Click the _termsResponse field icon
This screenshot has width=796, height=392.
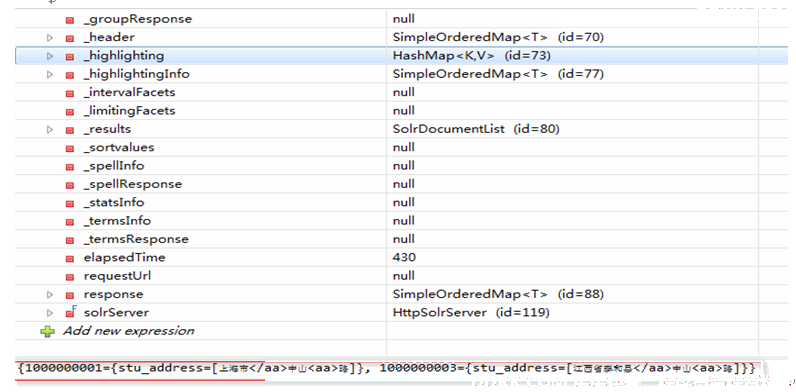click(x=70, y=240)
